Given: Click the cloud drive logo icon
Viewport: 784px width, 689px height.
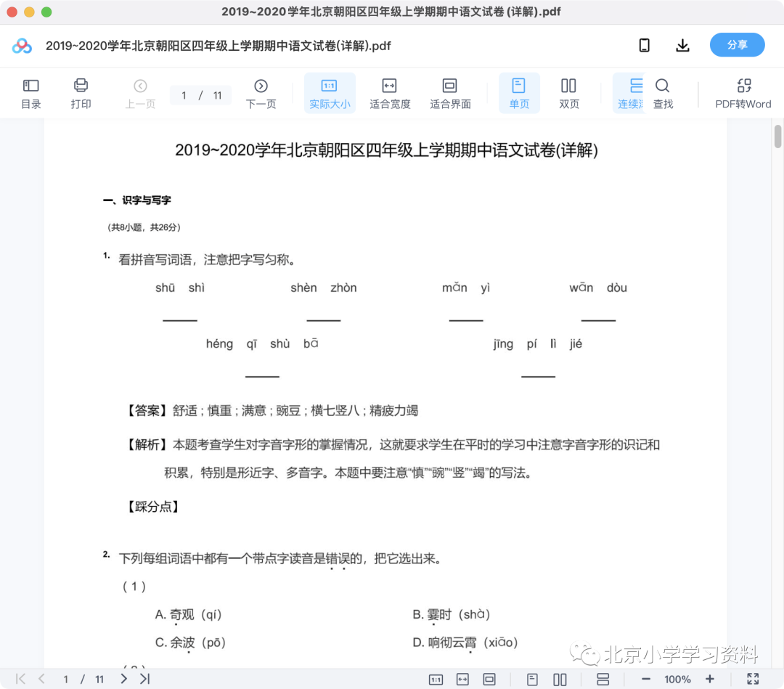Looking at the screenshot, I should tap(22, 46).
